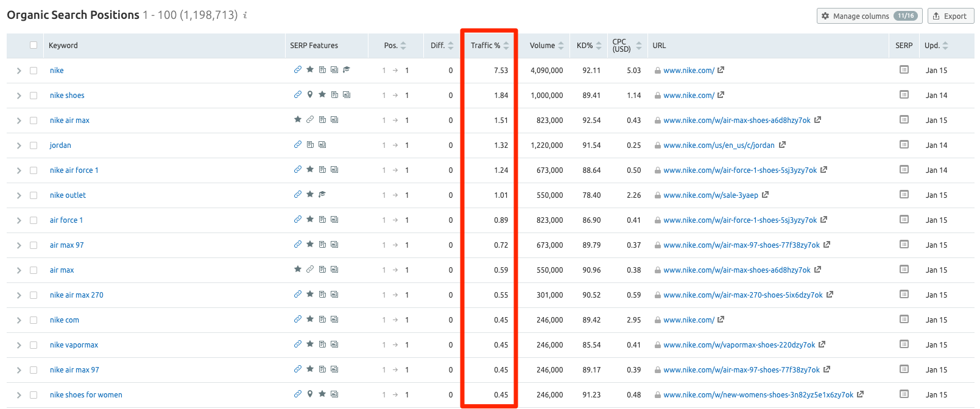The height and width of the screenshot is (409, 980).
Task: Expand the nike keyword row
Action: [x=19, y=71]
